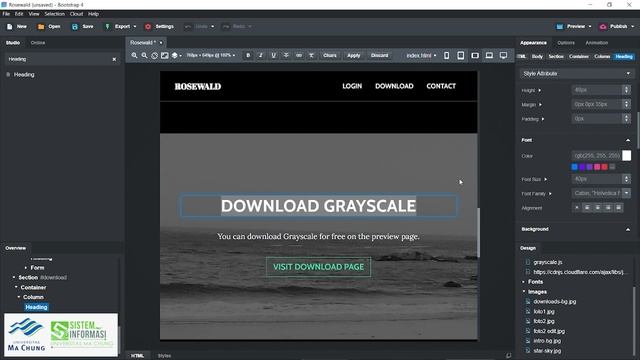Open the Selection menu
640x360 pixels.
coord(55,14)
